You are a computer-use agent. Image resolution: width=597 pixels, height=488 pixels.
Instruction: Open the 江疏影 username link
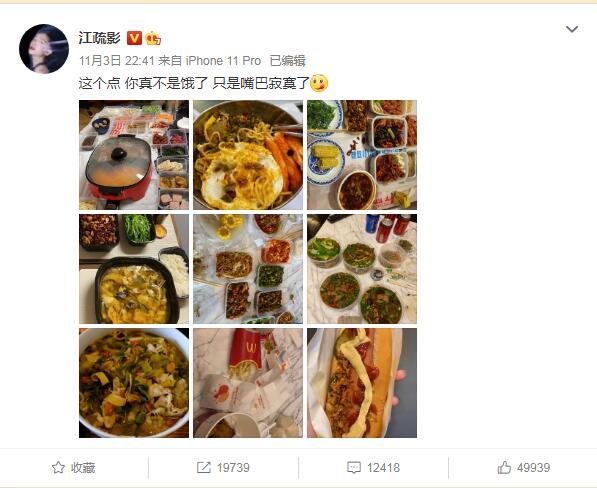[x=99, y=38]
